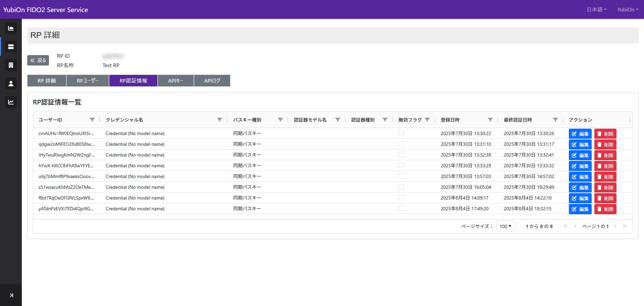The width and height of the screenshot is (644, 306).
Task: Open filter menu for 最終認証日時 column
Action: (x=555, y=120)
